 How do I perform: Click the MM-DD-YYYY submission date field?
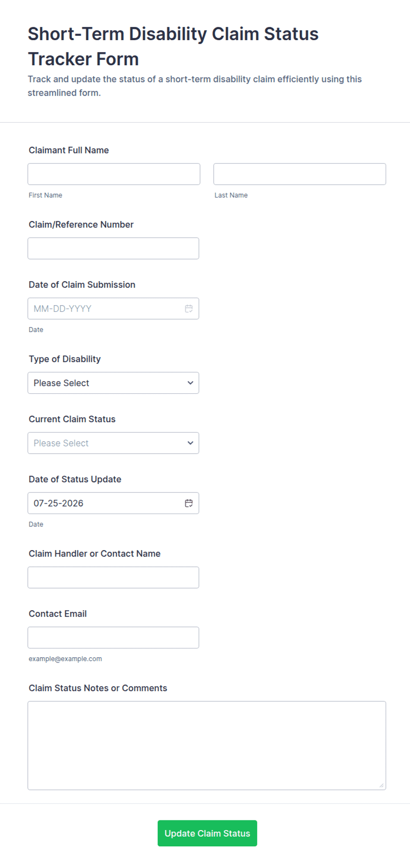point(113,309)
